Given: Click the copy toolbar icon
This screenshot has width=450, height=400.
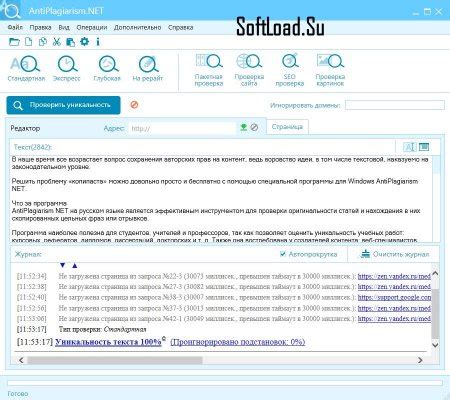Looking at the screenshot, I should click(43, 42).
